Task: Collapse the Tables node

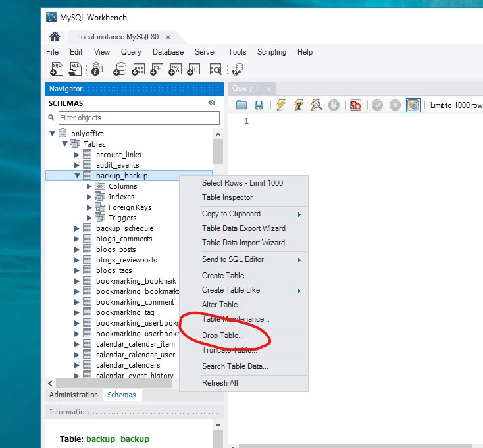Action: point(64,144)
